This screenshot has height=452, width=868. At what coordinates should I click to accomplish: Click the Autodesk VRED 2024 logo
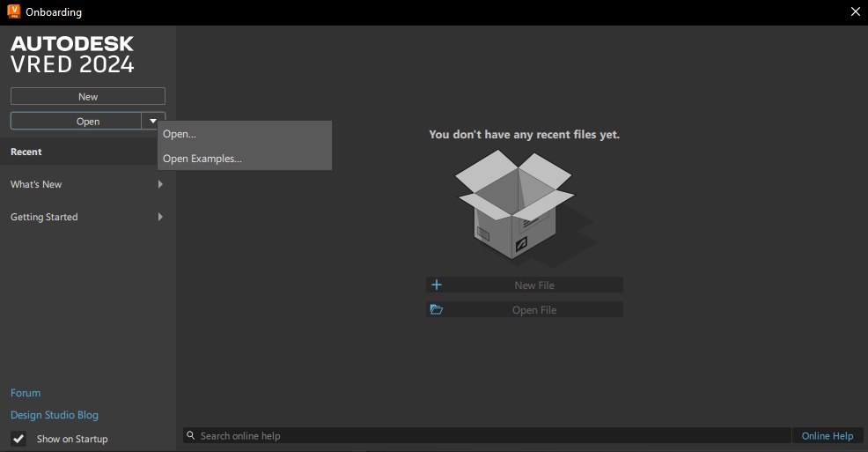pyautogui.click(x=72, y=55)
